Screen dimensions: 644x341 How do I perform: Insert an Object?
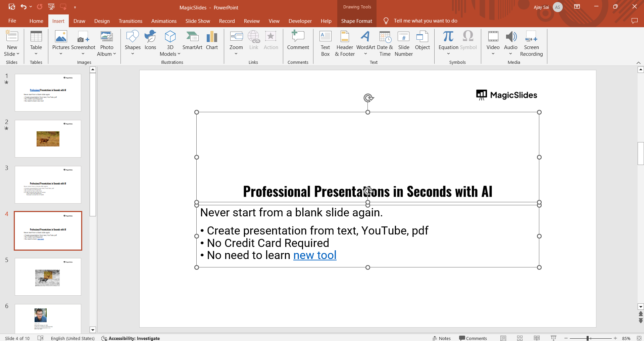coord(422,40)
